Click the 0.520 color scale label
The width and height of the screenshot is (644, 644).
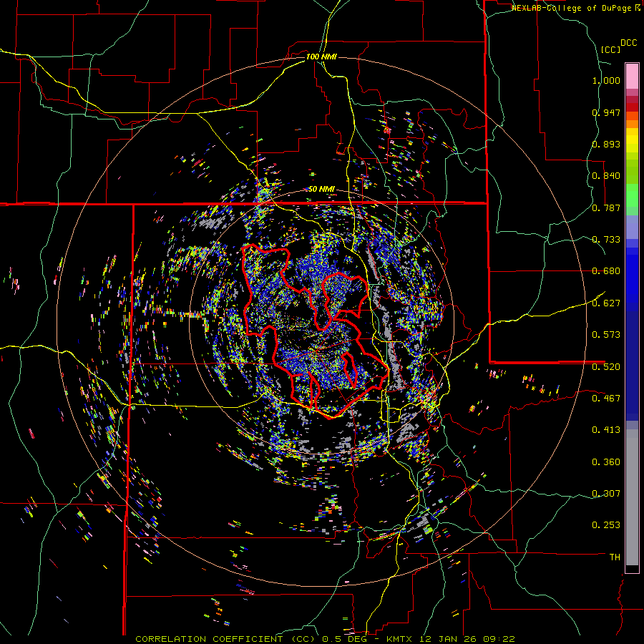(x=606, y=367)
